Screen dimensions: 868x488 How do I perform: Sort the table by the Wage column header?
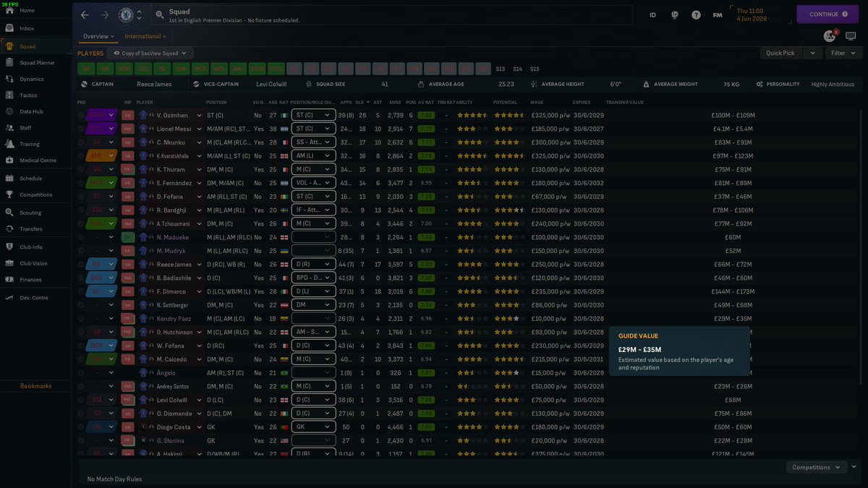click(537, 103)
